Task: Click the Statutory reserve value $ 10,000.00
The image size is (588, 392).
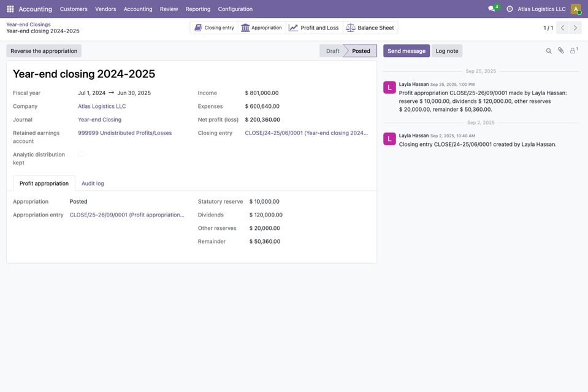Action: click(264, 201)
